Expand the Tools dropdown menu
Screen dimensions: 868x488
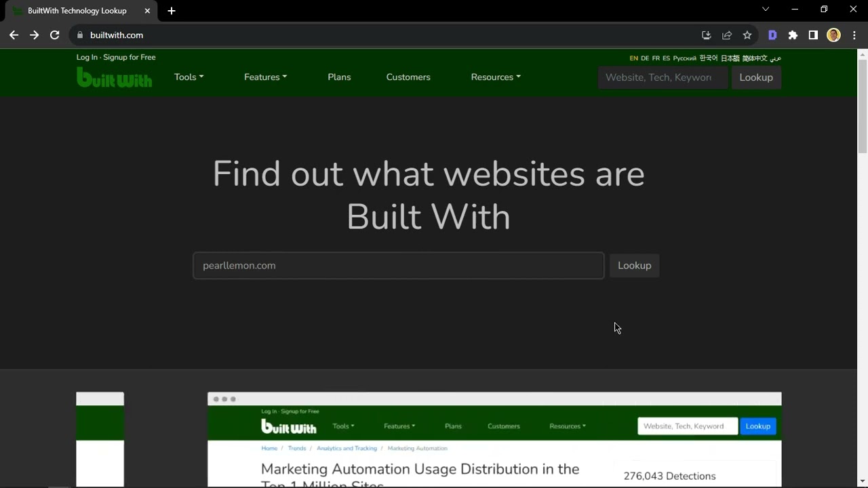click(189, 77)
